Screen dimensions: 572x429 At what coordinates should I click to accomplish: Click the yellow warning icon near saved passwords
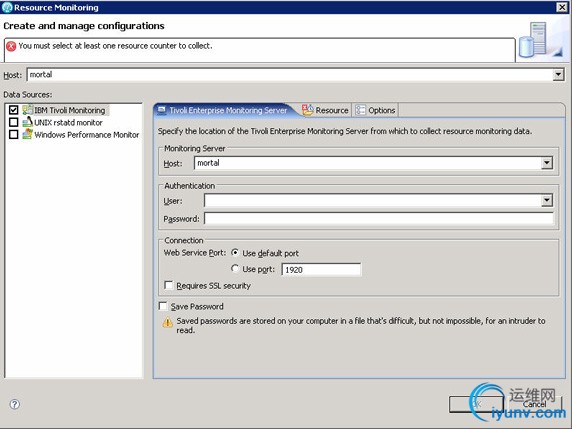[x=167, y=322]
